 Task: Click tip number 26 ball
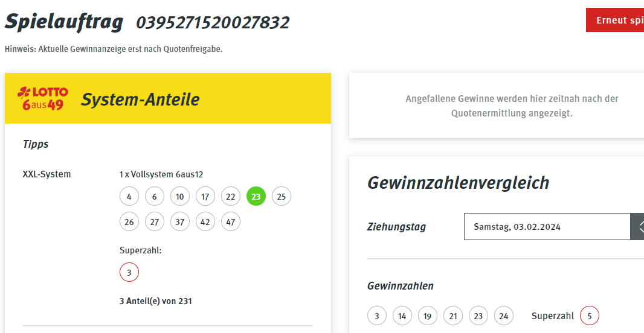[x=129, y=222]
